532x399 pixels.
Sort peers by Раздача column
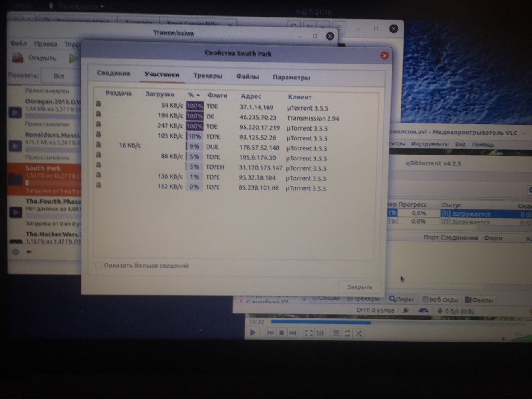pyautogui.click(x=118, y=93)
